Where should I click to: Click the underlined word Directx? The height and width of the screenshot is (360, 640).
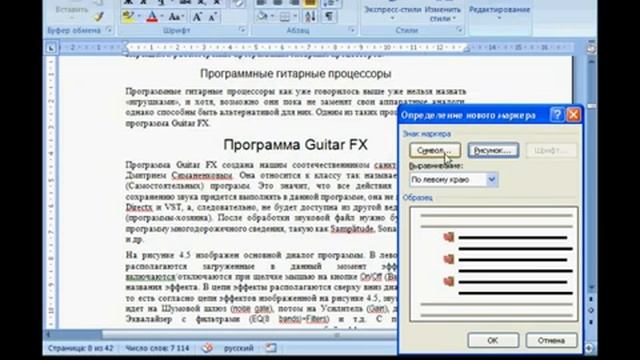(139, 207)
